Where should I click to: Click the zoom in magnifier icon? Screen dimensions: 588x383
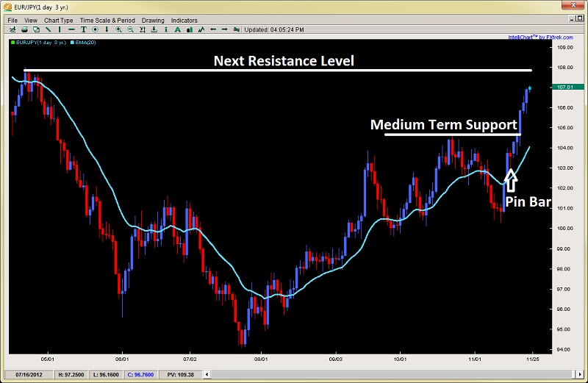(x=118, y=29)
